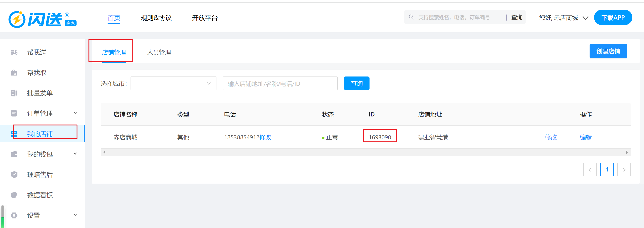Screen dimensions: 644x228
Task: Expand the 设置 sidebar submenu arrow
Action: pyautogui.click(x=75, y=215)
